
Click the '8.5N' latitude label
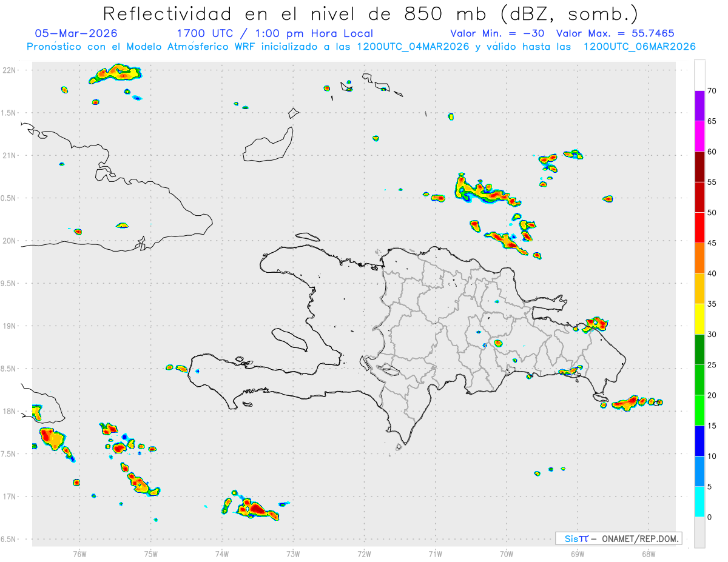coord(8,369)
